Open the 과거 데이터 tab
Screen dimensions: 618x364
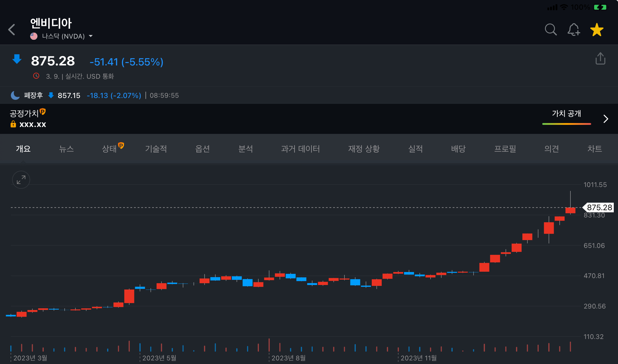click(301, 149)
